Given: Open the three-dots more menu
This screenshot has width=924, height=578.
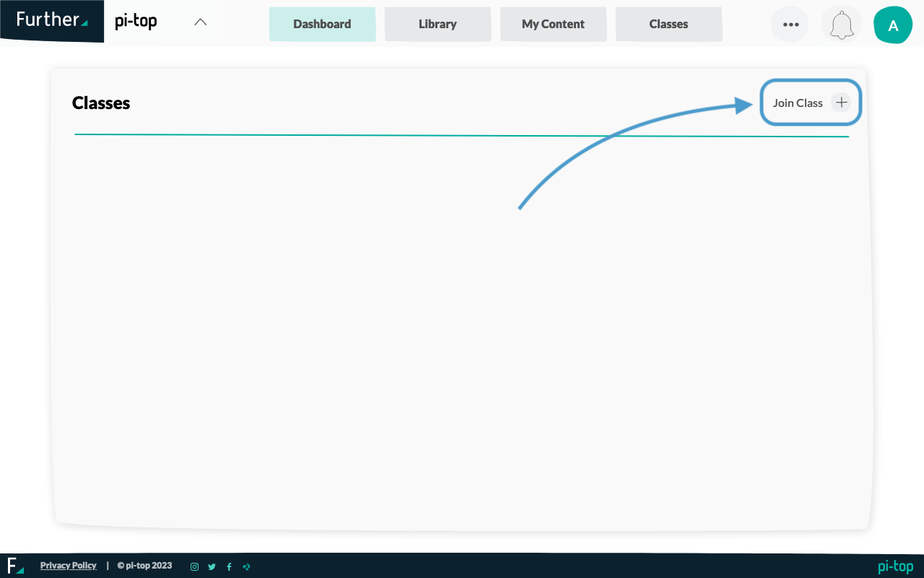Looking at the screenshot, I should pyautogui.click(x=790, y=25).
